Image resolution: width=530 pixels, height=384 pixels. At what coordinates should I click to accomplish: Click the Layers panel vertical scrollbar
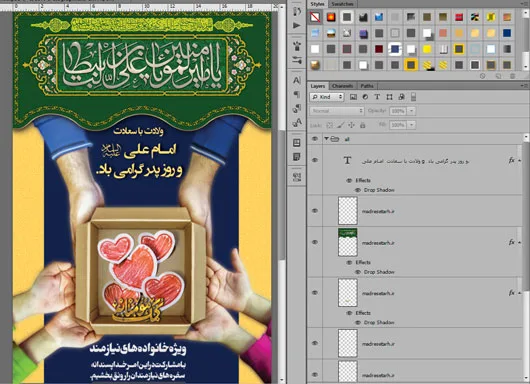pyautogui.click(x=526, y=216)
